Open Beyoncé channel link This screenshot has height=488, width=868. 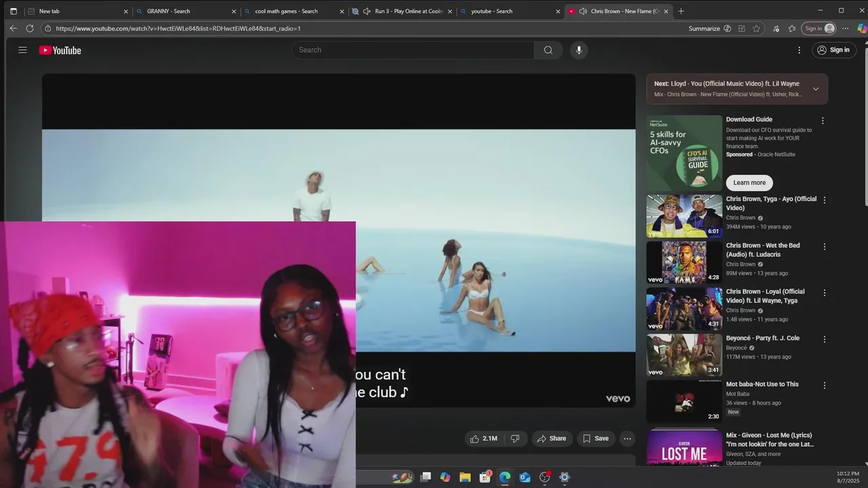(738, 348)
